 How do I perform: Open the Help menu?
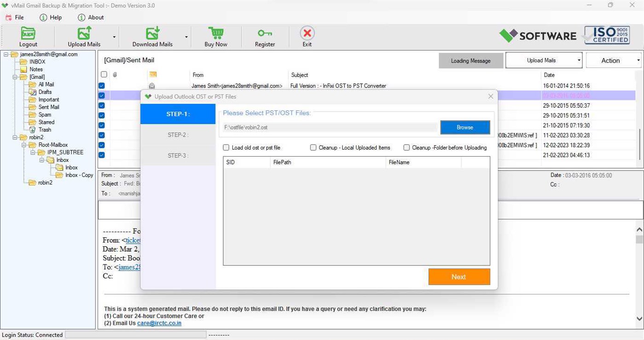51,18
